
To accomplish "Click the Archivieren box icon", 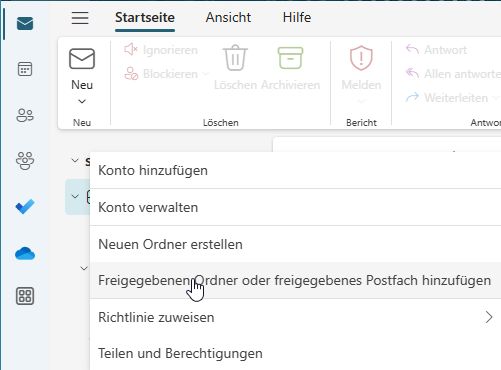I will click(x=290, y=58).
